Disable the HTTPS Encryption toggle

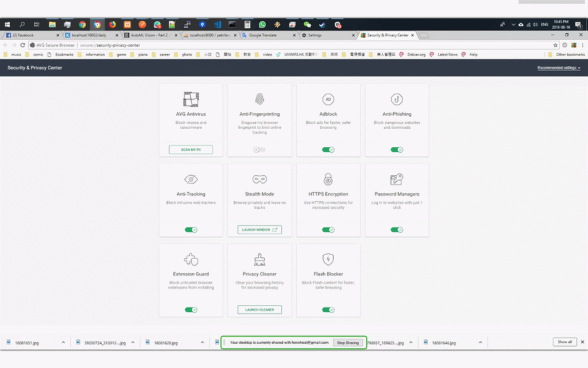(x=328, y=229)
